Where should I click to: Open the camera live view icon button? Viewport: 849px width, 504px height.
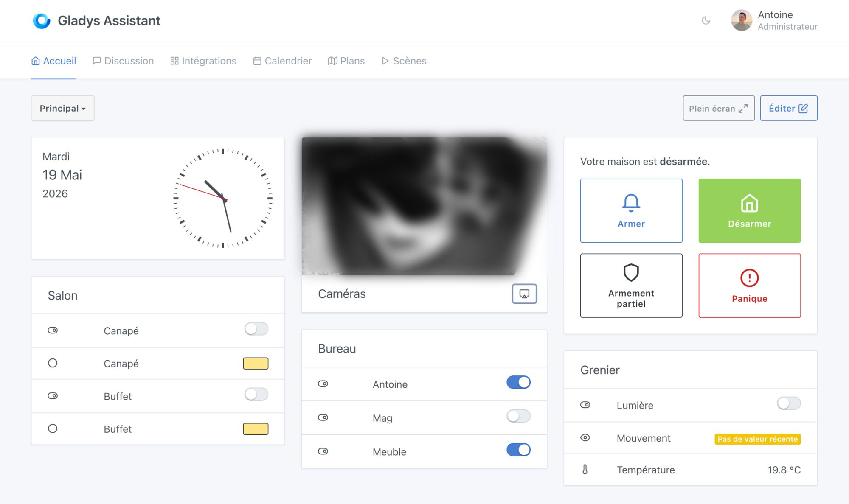tap(524, 294)
